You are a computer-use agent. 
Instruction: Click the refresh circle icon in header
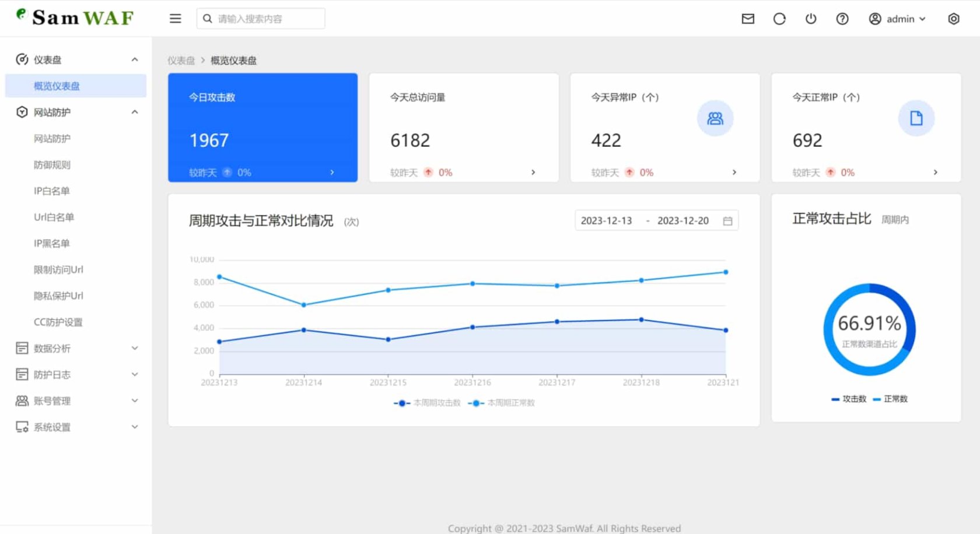pyautogui.click(x=779, y=19)
